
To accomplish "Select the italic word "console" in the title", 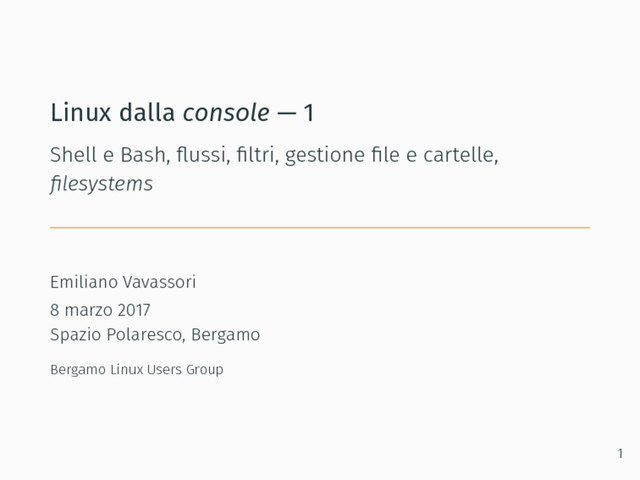I will click(x=226, y=114).
